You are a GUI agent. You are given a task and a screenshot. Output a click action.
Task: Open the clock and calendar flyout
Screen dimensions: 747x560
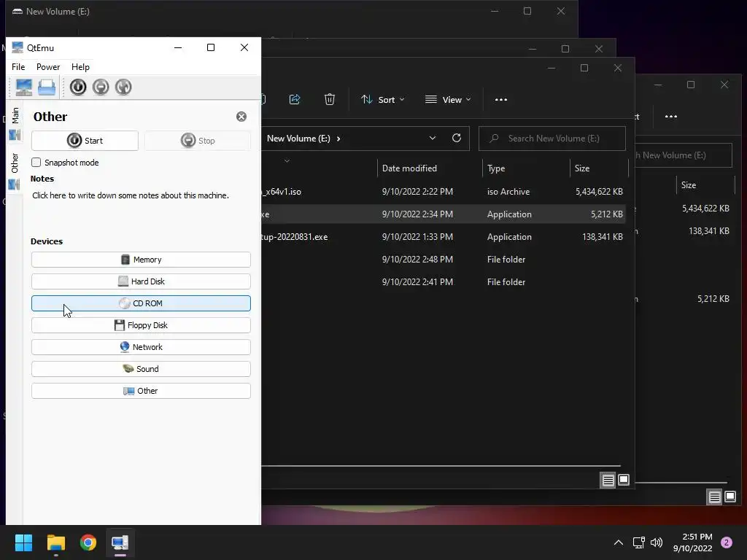[x=693, y=542]
